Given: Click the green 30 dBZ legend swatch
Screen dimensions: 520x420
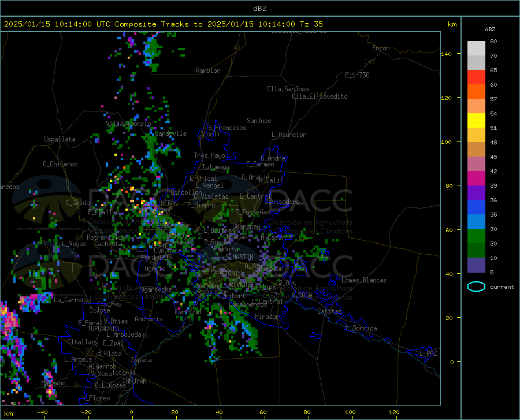Looking at the screenshot, I should [476, 236].
